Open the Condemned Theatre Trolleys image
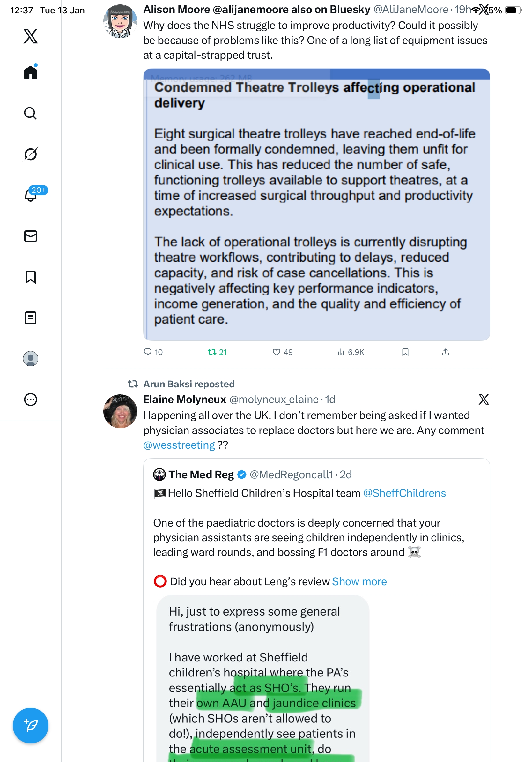 tap(316, 205)
